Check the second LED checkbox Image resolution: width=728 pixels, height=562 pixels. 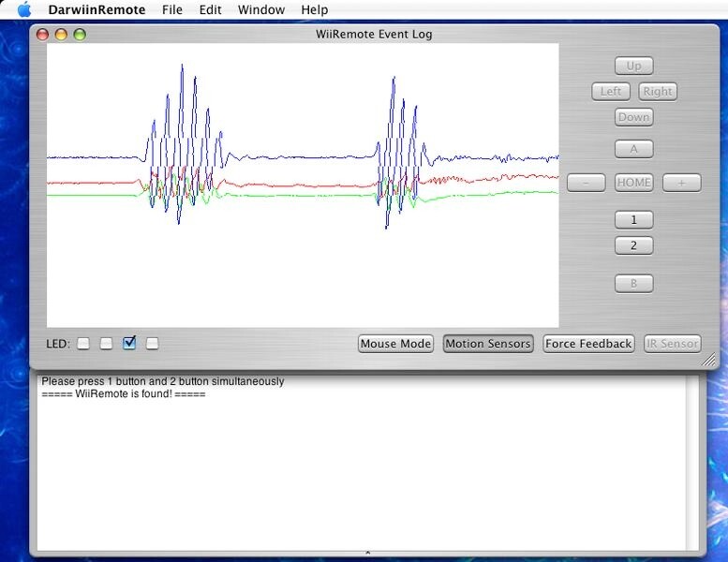[106, 344]
